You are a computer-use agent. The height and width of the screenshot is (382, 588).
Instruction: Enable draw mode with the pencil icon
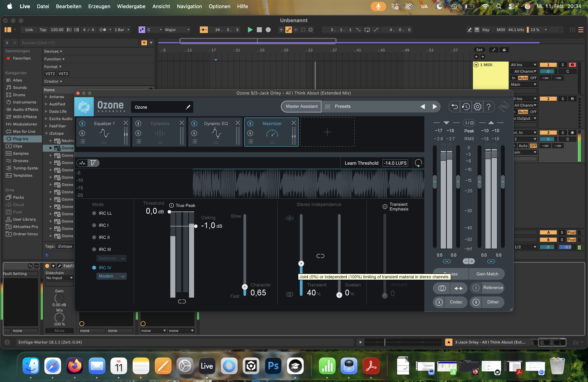click(x=469, y=30)
